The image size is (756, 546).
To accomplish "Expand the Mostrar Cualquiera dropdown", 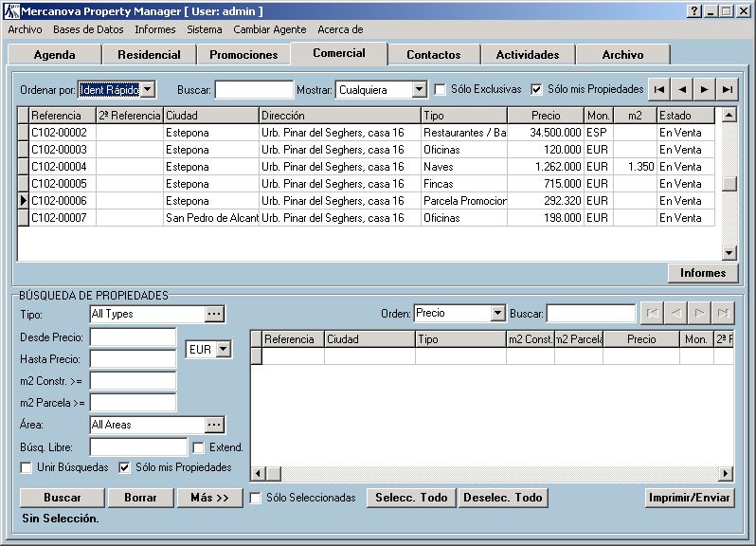I will 419,89.
